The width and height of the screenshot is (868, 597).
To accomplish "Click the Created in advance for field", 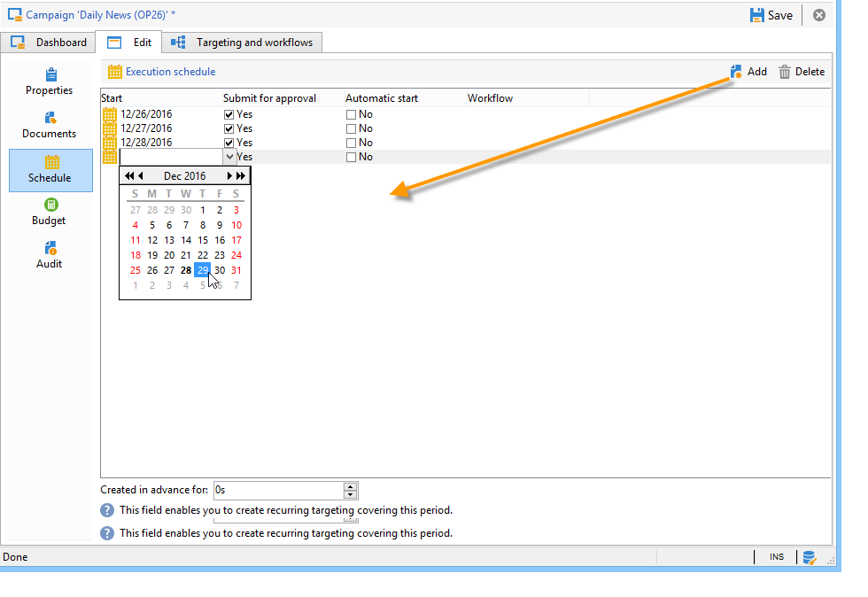I will pyautogui.click(x=278, y=491).
